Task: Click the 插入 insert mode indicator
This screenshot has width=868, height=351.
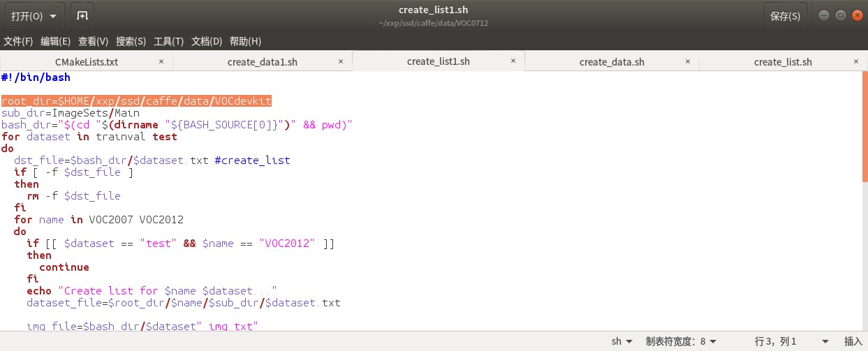Action: 853,341
